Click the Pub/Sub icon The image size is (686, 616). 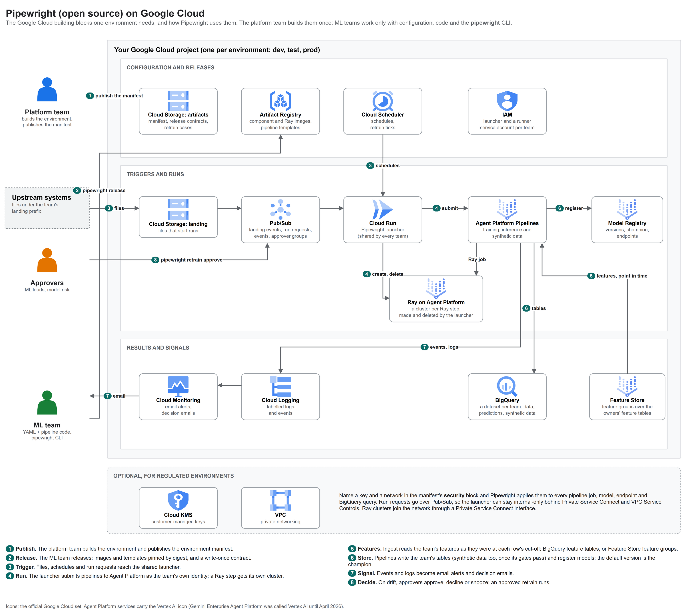(x=280, y=209)
